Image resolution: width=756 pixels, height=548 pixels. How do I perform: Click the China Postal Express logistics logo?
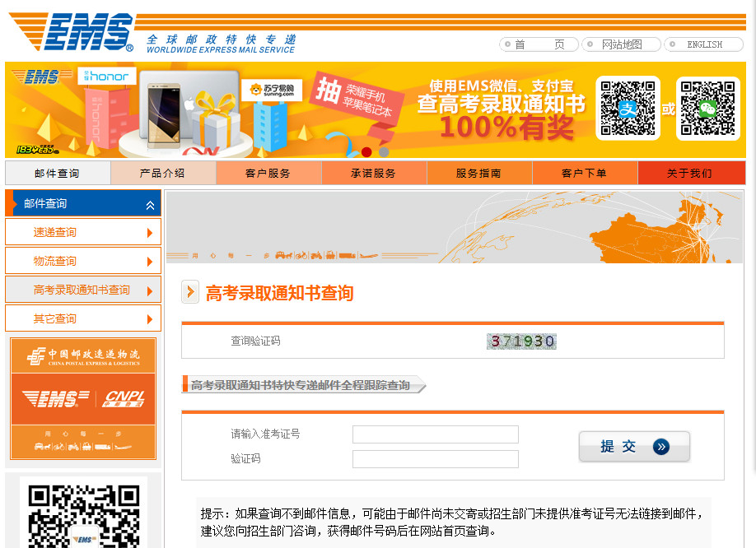(x=82, y=356)
